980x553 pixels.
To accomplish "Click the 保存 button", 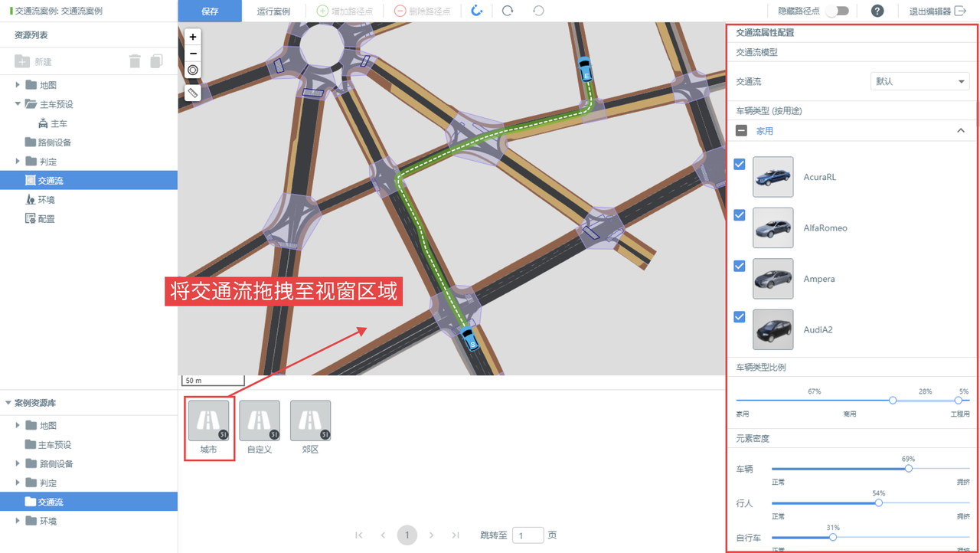I will (x=210, y=11).
